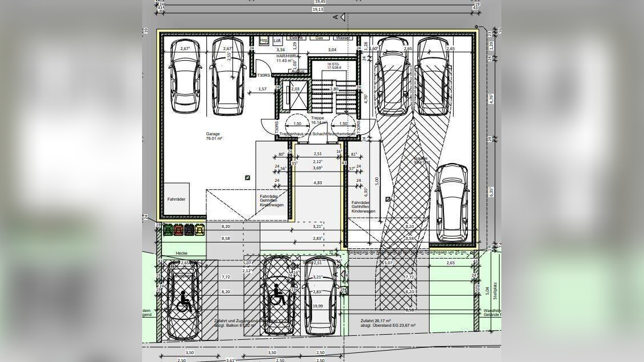Click the "Gas" utility label
Image resolution: width=644 pixels, height=362 pixels.
coord(319,38)
